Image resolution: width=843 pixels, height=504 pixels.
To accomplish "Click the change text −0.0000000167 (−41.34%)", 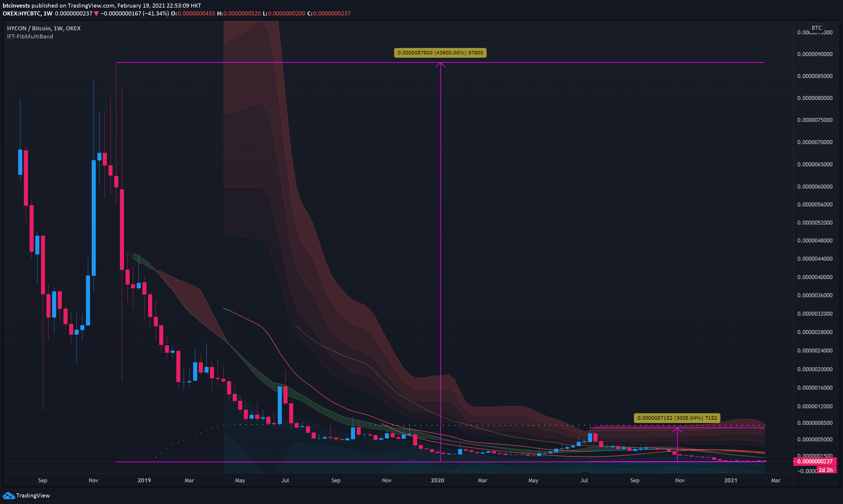I will tap(135, 14).
